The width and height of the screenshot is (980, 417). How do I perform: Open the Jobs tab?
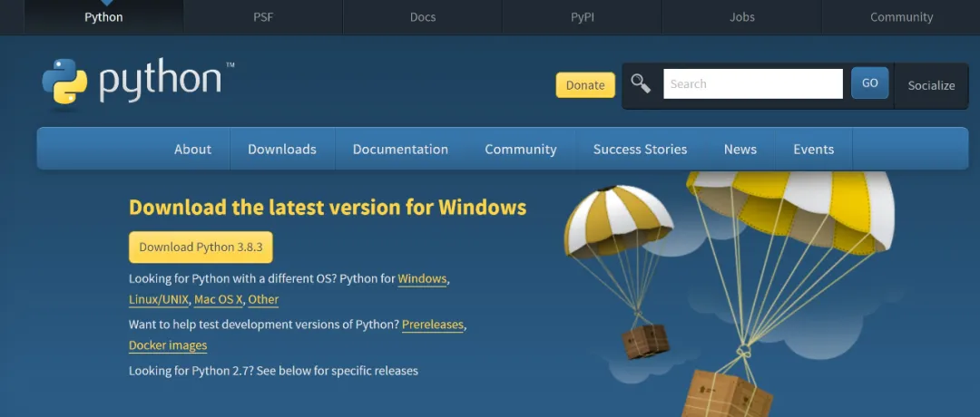[742, 17]
